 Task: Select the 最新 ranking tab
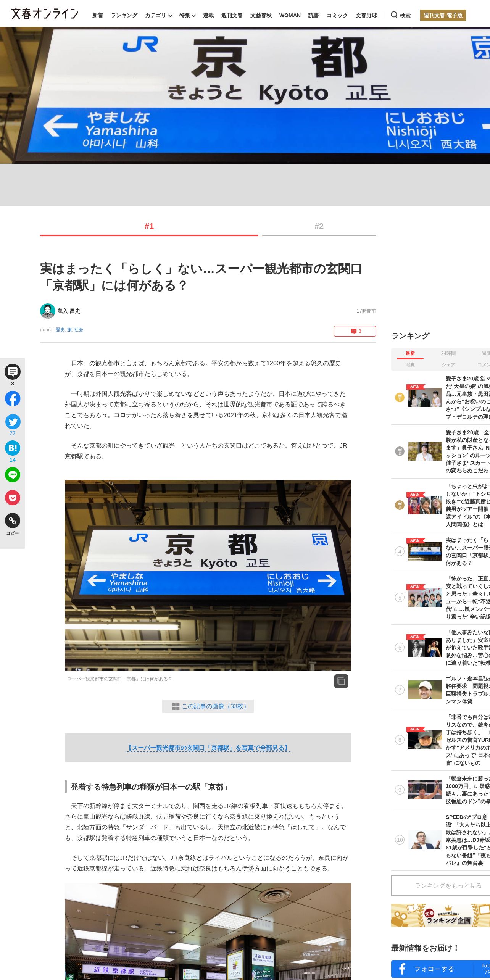(x=410, y=353)
